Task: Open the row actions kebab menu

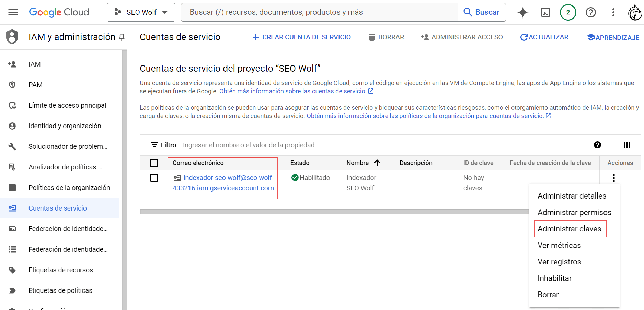Action: (613, 178)
